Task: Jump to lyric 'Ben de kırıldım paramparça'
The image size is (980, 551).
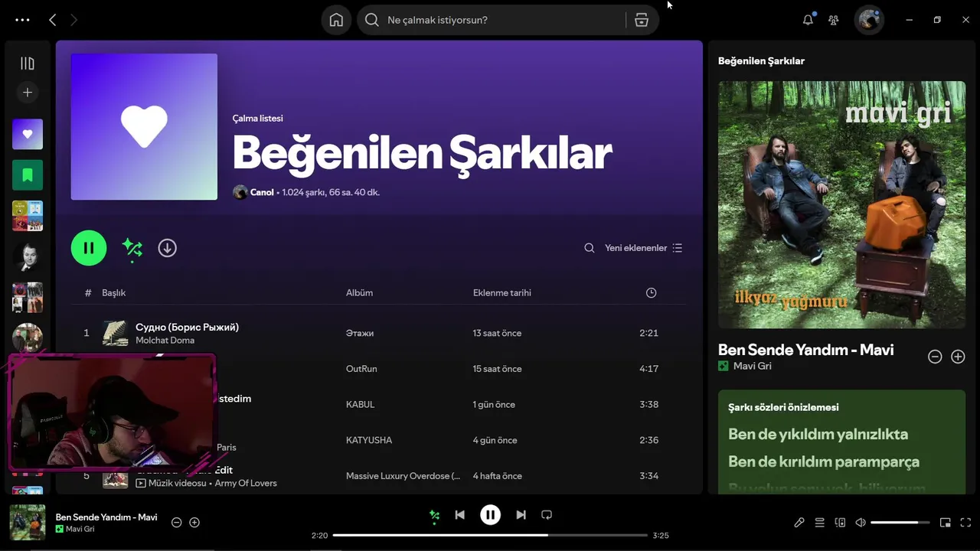Action: [x=824, y=461]
